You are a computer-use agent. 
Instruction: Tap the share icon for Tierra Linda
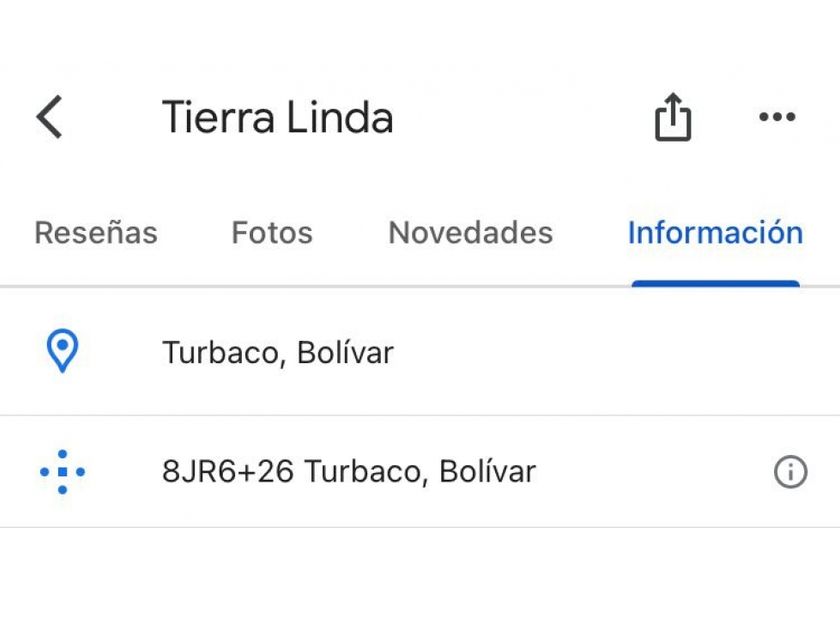[673, 118]
